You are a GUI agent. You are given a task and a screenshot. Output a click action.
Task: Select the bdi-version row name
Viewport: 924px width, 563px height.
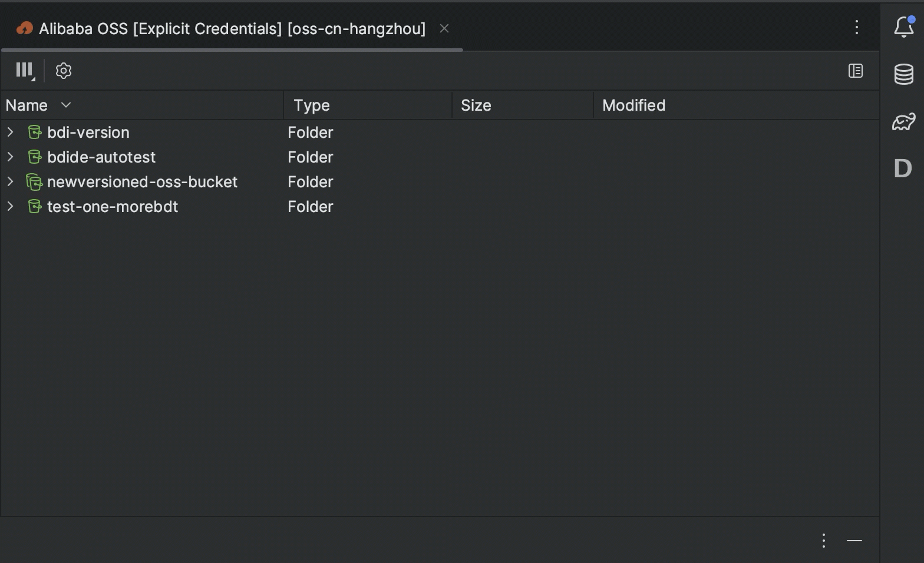[x=88, y=133]
